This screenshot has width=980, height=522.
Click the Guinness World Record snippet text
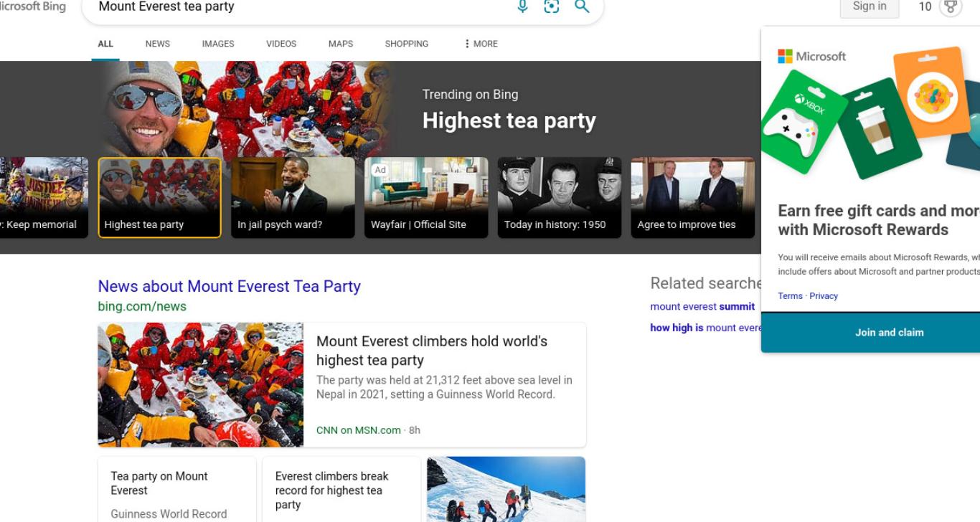click(x=169, y=514)
